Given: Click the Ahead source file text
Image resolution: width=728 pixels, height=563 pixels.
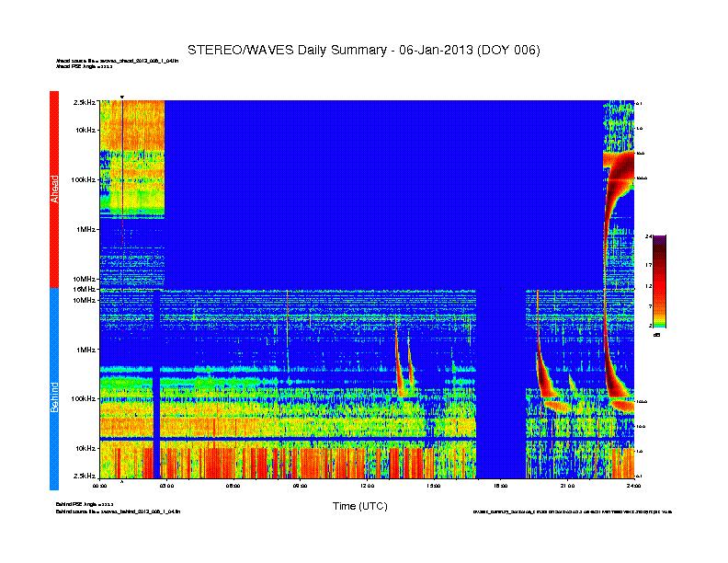Looking at the screenshot, I should pyautogui.click(x=117, y=61).
